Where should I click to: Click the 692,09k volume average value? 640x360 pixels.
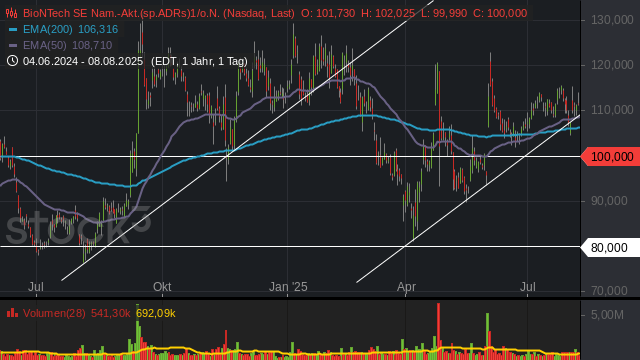pyautogui.click(x=156, y=313)
